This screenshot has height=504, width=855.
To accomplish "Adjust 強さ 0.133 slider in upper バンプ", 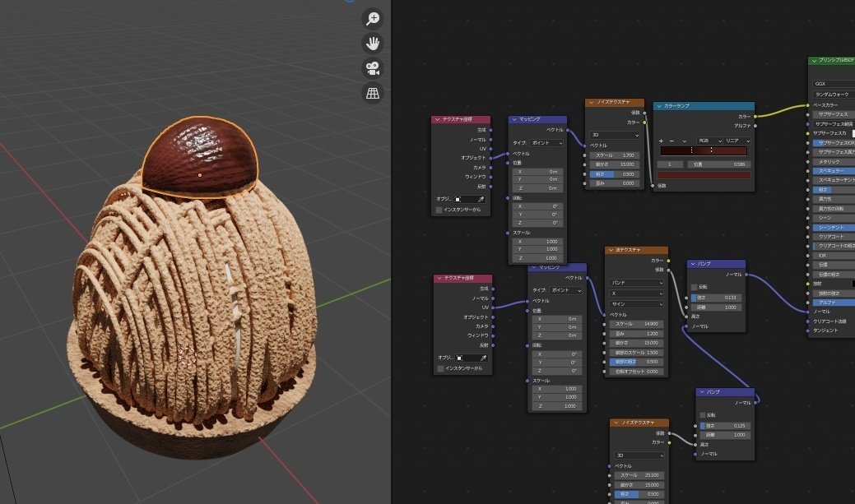I will pos(717,298).
